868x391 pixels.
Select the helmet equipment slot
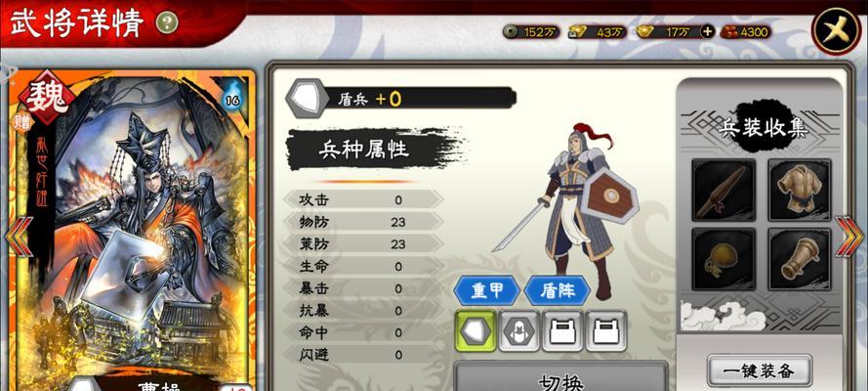(723, 259)
